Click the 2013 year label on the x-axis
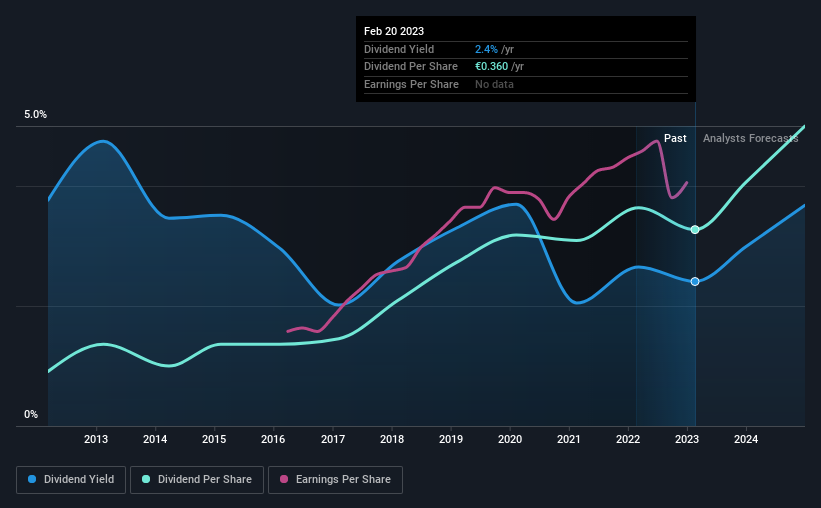Viewport: 821px width, 508px height. click(x=96, y=439)
